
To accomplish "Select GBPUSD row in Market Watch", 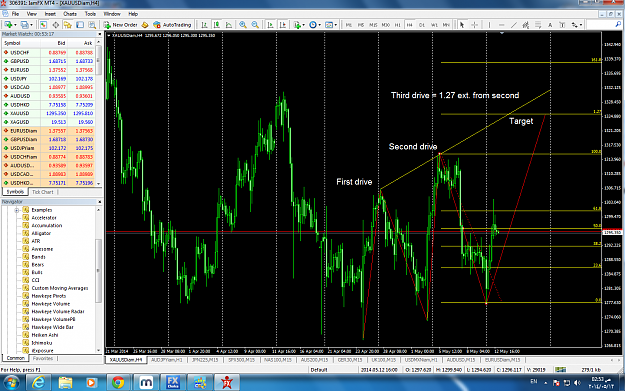I will [x=48, y=61].
